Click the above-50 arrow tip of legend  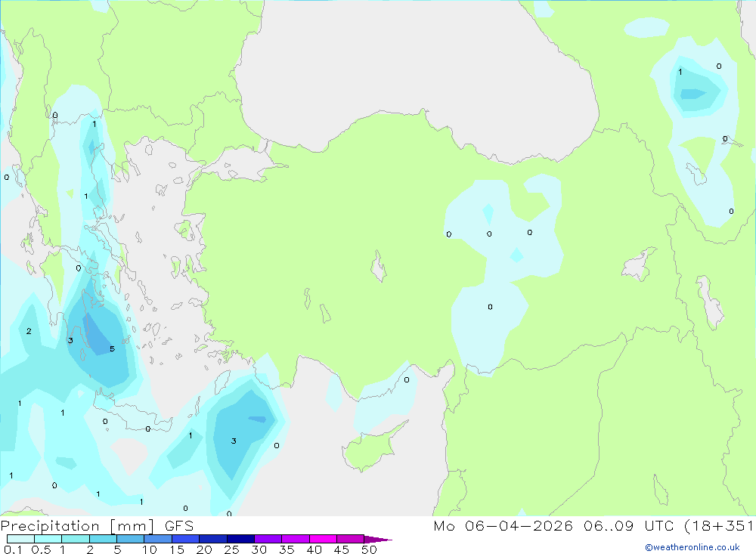[378, 540]
